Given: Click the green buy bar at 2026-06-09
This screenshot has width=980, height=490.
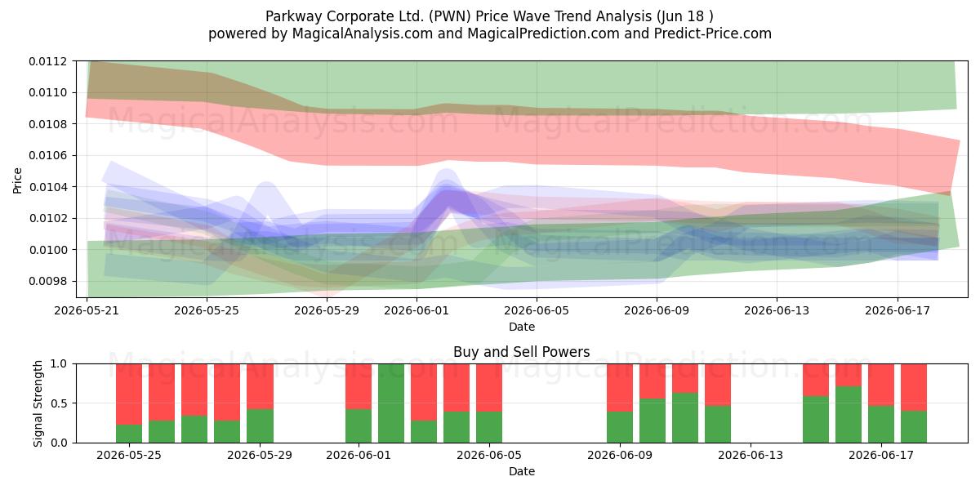Looking at the screenshot, I should 620,427.
